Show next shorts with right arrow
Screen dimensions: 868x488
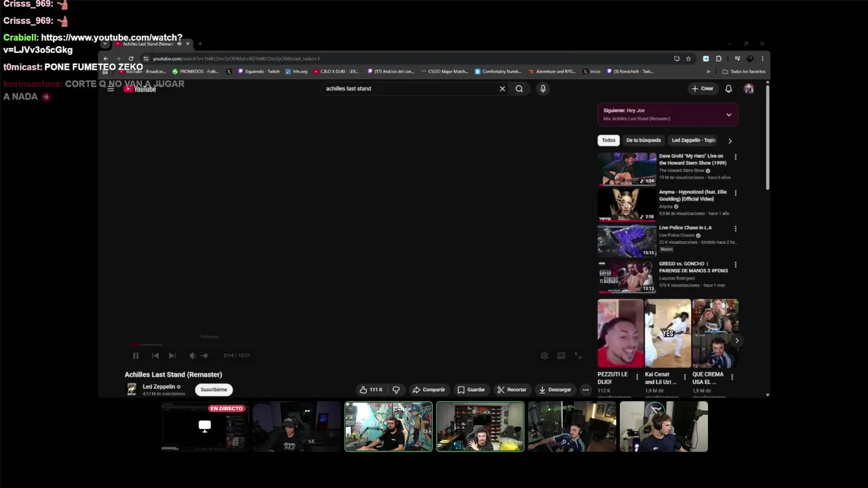[736, 341]
